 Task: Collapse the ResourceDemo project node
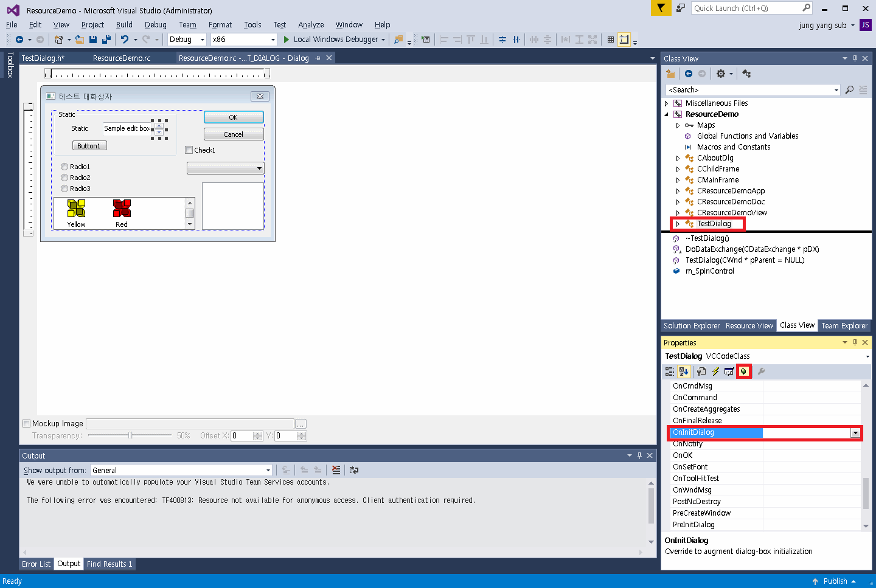click(x=666, y=114)
